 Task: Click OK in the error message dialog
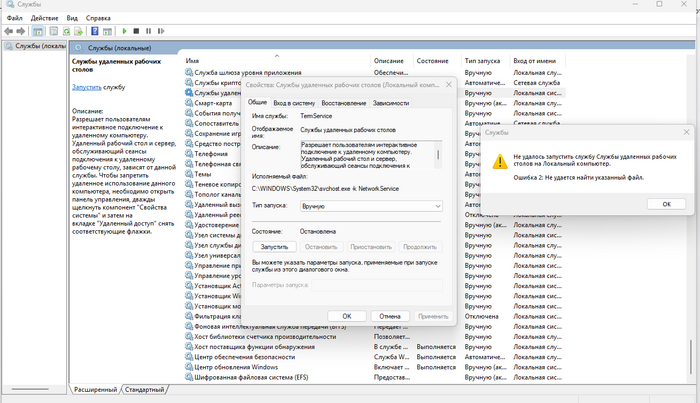pos(666,204)
